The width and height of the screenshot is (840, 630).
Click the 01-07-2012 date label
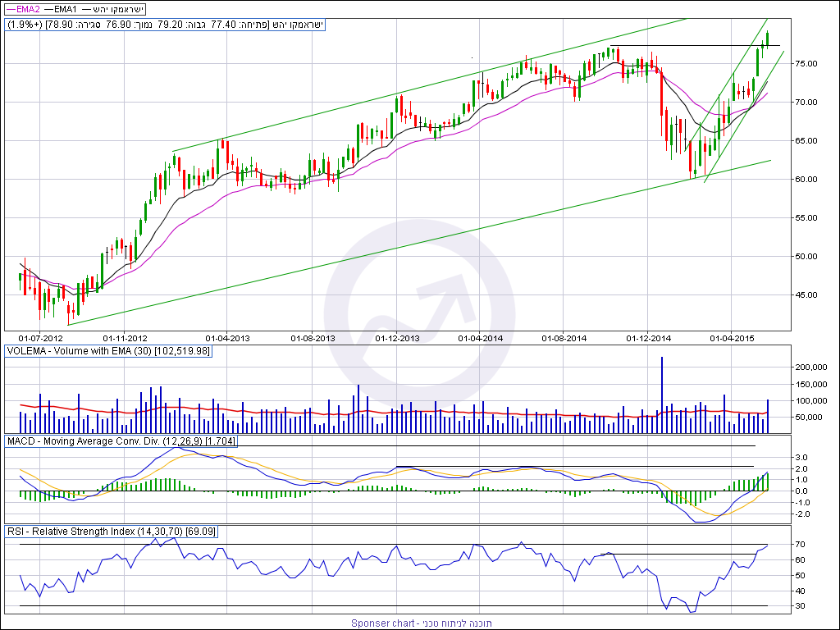(x=41, y=339)
